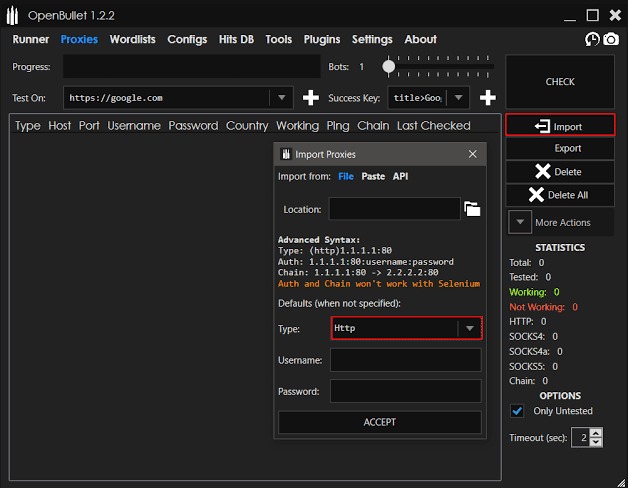Click the folder browse icon next to Location
Screen dimensions: 628x488
(x=472, y=209)
